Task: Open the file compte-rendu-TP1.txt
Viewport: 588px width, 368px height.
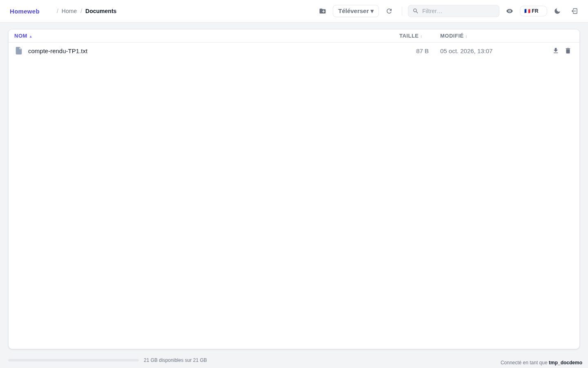Action: click(58, 51)
